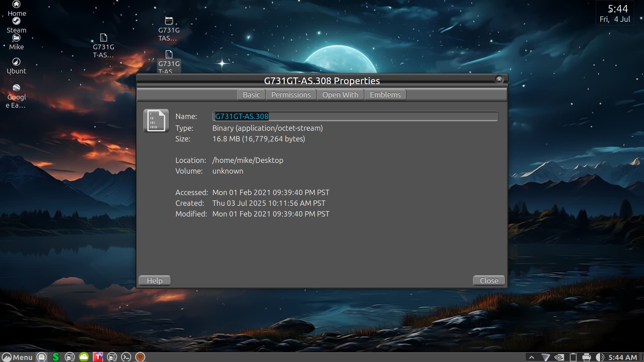This screenshot has width=644, height=362.
Task: Switch to the Basic tab
Action: pos(252,95)
